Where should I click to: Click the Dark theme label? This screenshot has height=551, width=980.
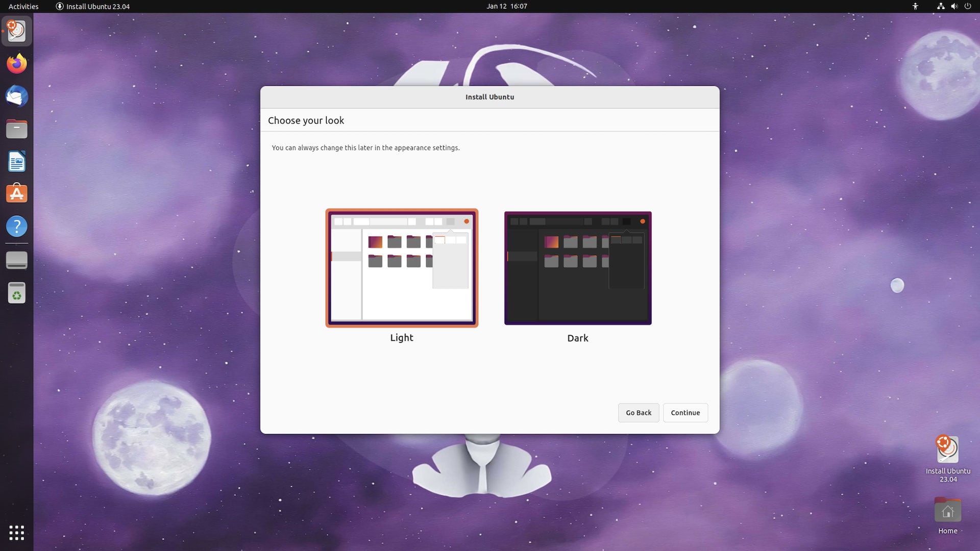coord(578,338)
